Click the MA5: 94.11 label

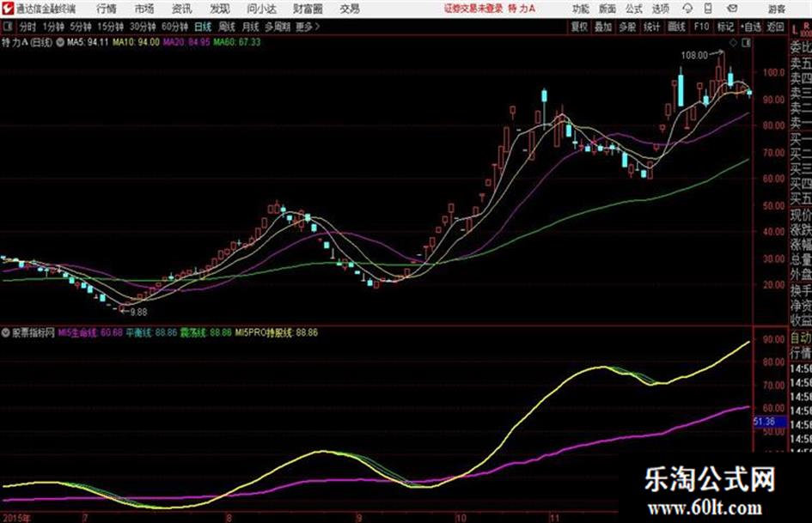[x=88, y=42]
